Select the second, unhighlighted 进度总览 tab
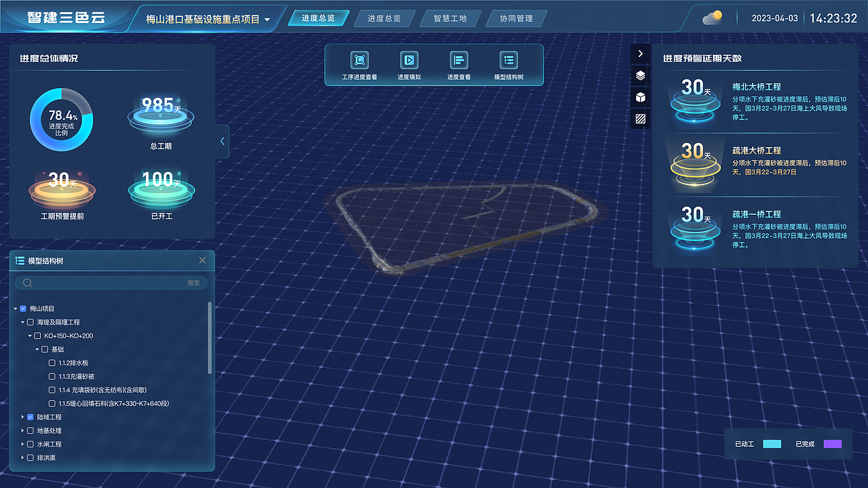 (x=384, y=18)
